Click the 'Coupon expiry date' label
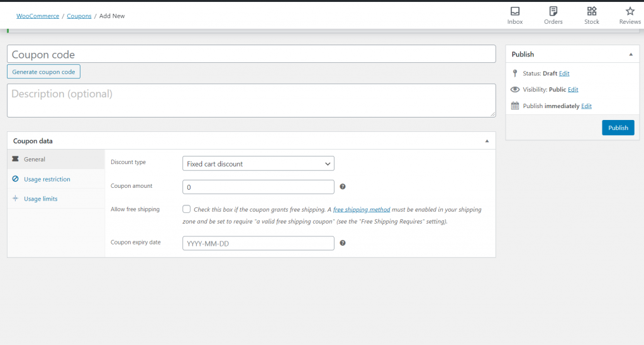This screenshot has width=644, height=345. coord(136,243)
